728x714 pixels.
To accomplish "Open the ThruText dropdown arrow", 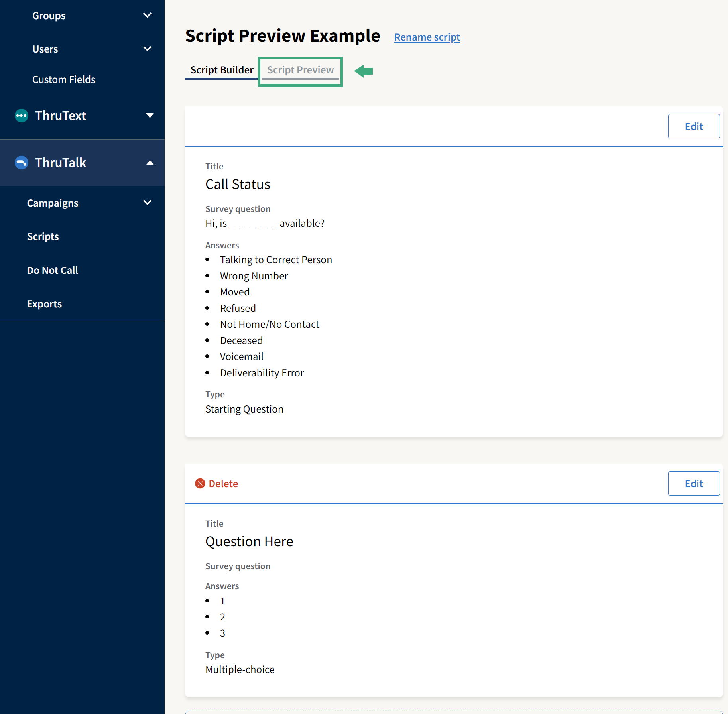I will [x=150, y=116].
